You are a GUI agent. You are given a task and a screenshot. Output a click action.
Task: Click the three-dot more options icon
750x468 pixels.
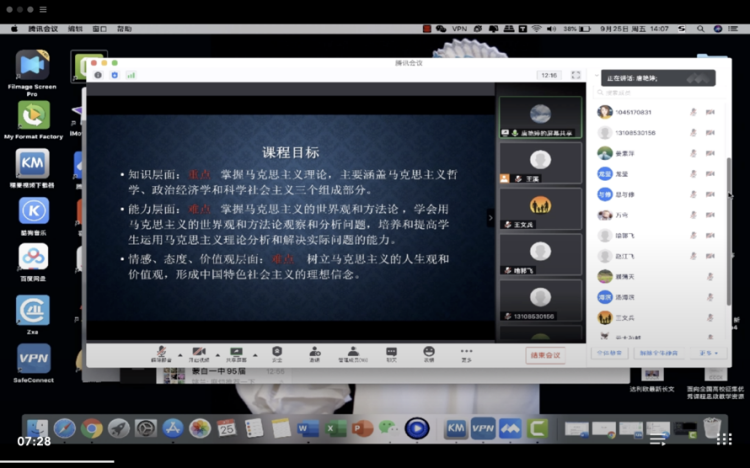466,351
